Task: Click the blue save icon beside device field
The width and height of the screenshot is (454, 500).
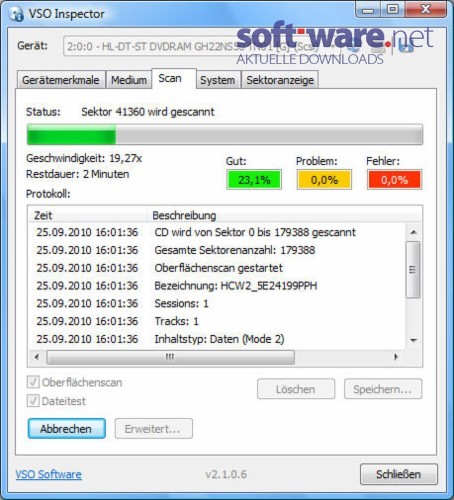Action: (405, 47)
